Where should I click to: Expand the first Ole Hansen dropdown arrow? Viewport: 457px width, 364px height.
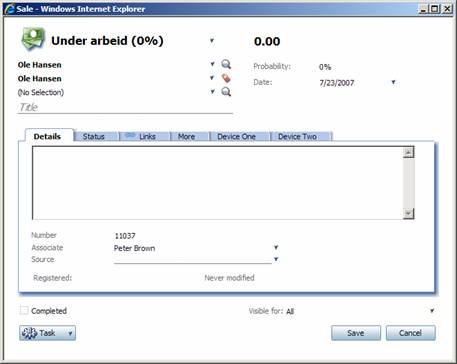[212, 64]
